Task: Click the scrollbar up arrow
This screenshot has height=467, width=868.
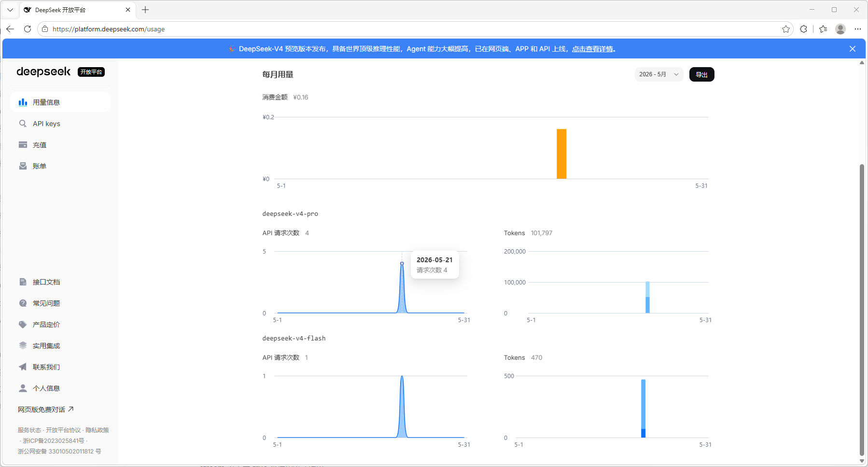Action: [x=862, y=63]
